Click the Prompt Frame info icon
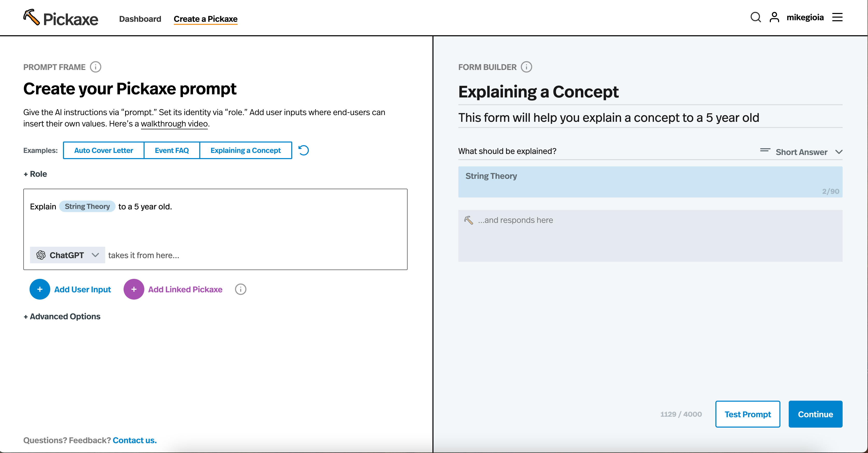 pos(95,67)
